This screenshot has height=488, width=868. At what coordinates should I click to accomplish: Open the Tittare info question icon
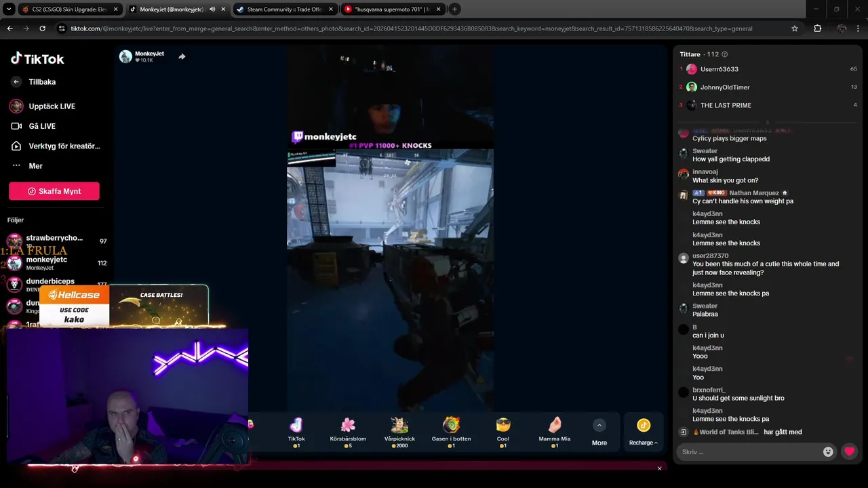click(725, 54)
